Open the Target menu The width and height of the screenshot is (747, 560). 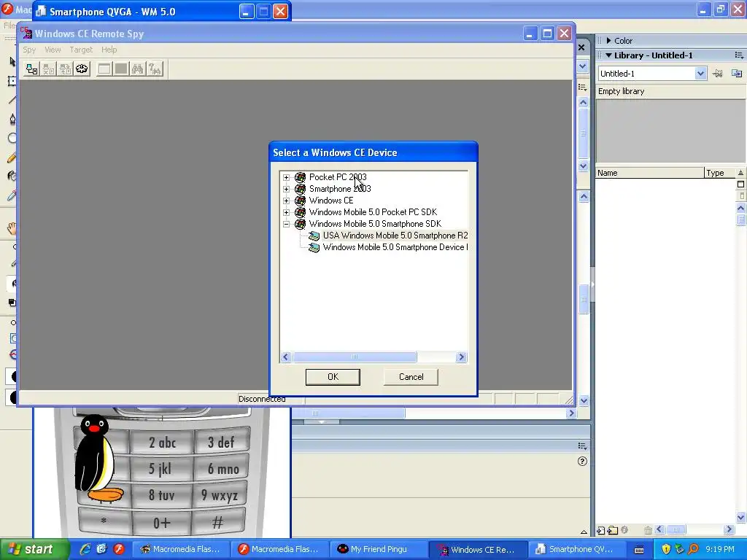81,50
